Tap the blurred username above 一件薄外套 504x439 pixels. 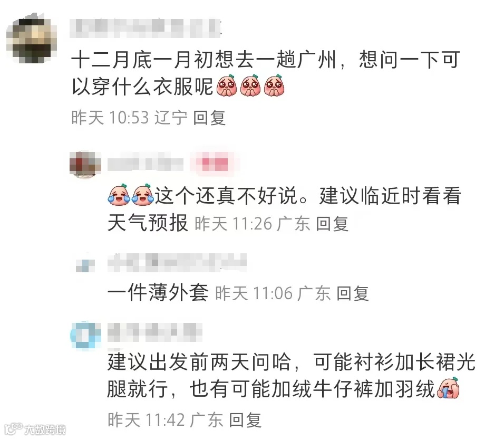(x=177, y=263)
